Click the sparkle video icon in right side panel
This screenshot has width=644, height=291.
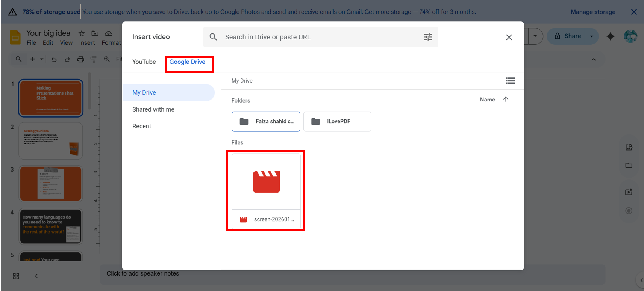pos(629,192)
